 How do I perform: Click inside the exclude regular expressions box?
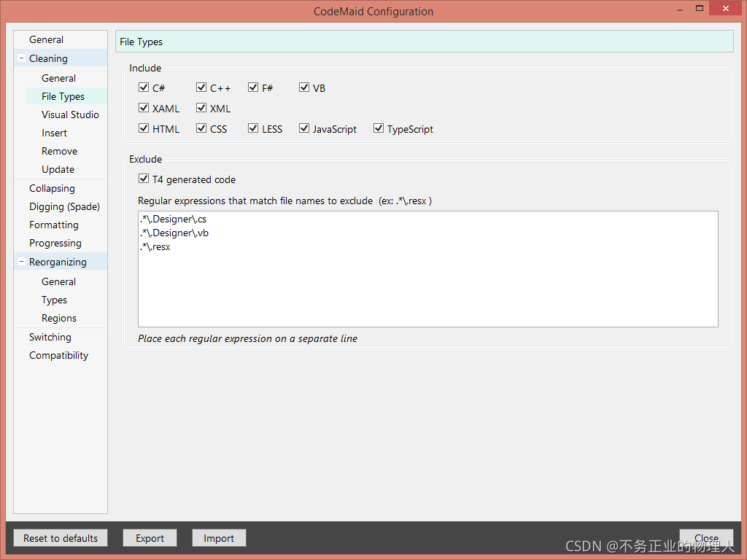coord(427,269)
